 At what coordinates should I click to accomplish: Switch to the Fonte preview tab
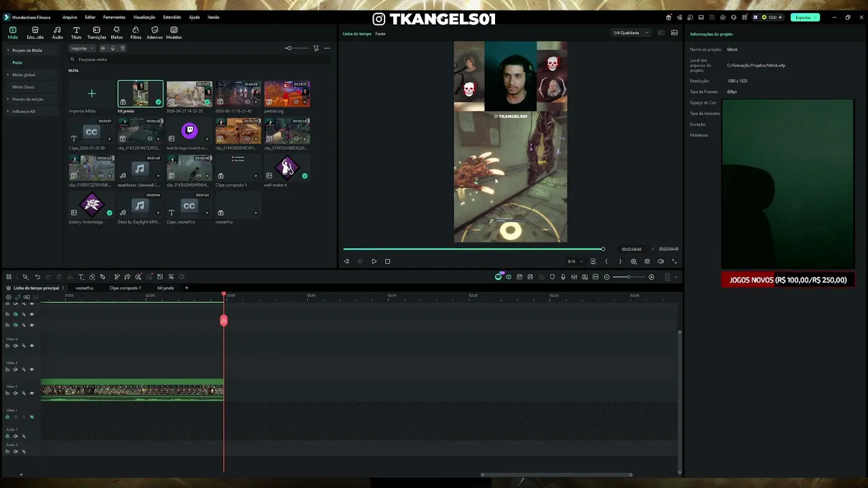[x=380, y=33]
